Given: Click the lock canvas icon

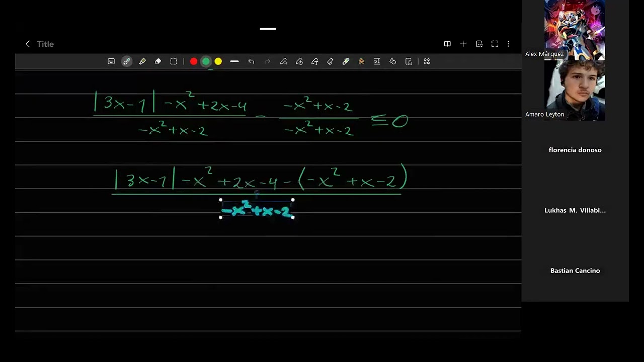Looking at the screenshot, I should [x=409, y=61].
